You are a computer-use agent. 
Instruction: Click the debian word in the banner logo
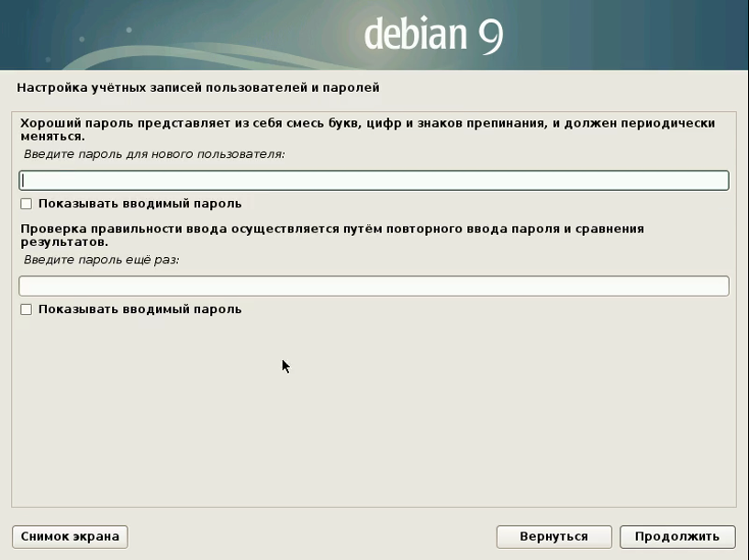415,34
